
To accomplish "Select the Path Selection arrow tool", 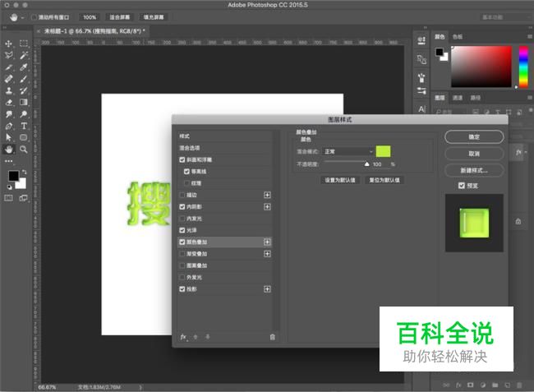I will point(8,137).
